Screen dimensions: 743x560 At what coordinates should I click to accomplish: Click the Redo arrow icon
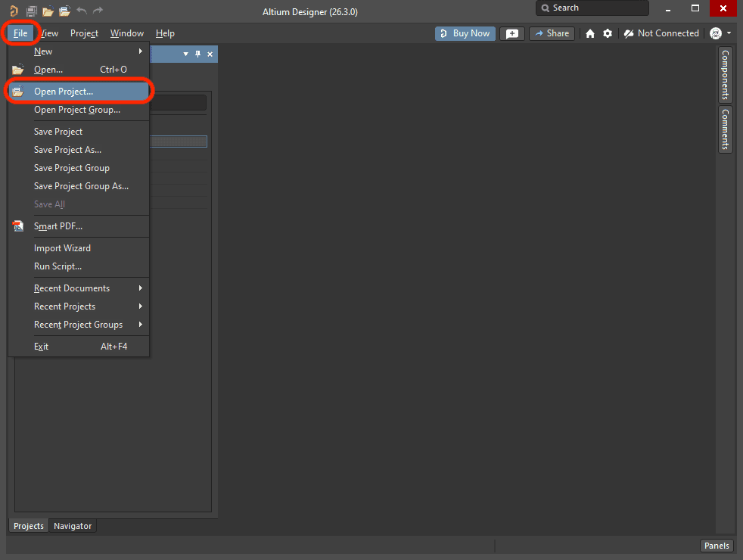(x=97, y=11)
